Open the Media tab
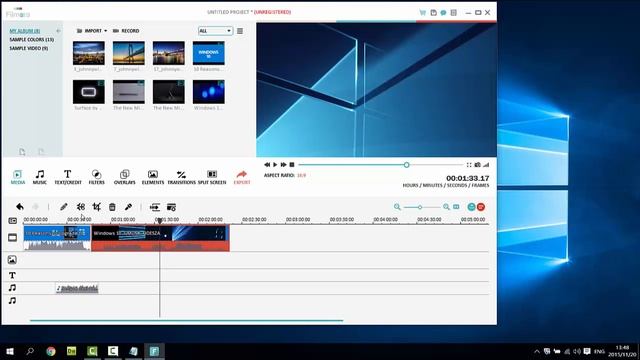 (18, 177)
